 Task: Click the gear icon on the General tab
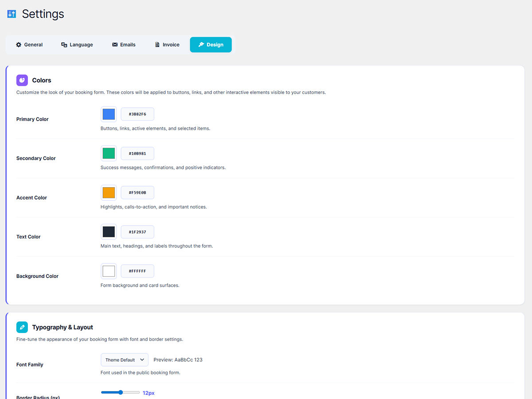tap(19, 45)
